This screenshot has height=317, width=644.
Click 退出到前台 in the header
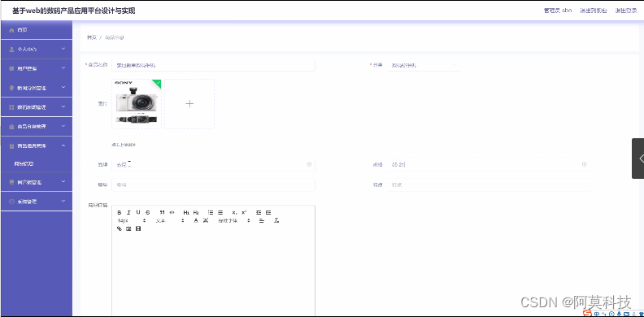point(593,11)
